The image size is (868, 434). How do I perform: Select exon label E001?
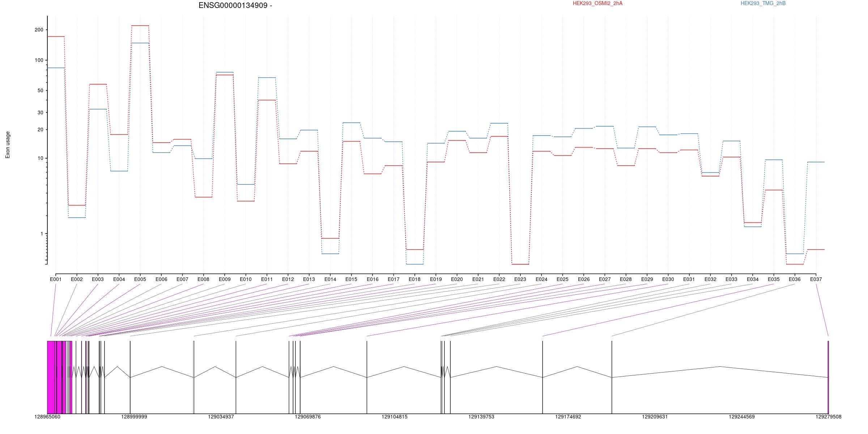coord(56,279)
